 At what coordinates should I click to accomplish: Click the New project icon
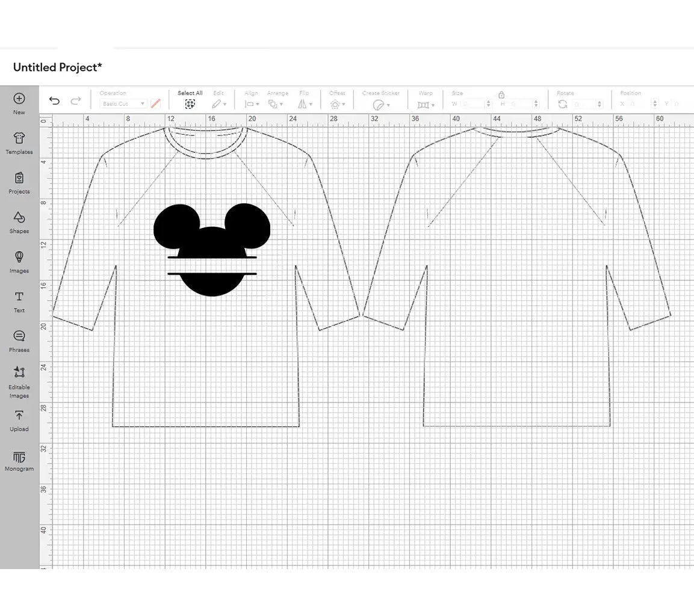coord(19,99)
